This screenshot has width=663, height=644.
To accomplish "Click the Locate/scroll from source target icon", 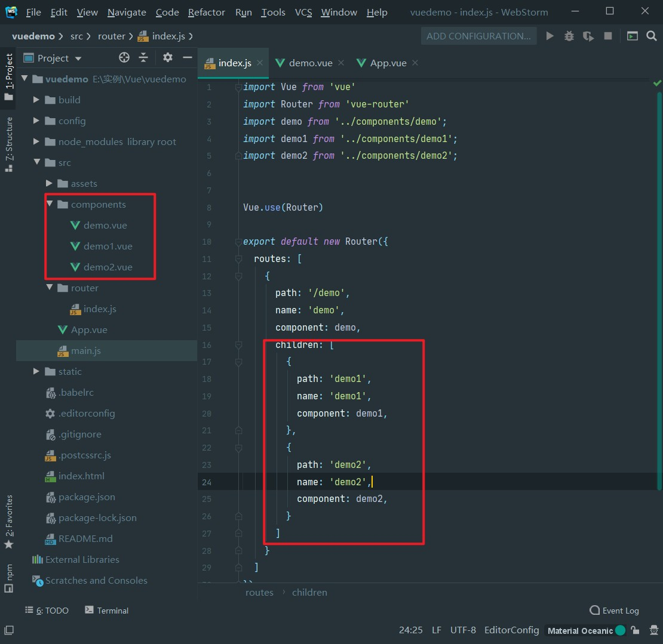I will [x=124, y=57].
